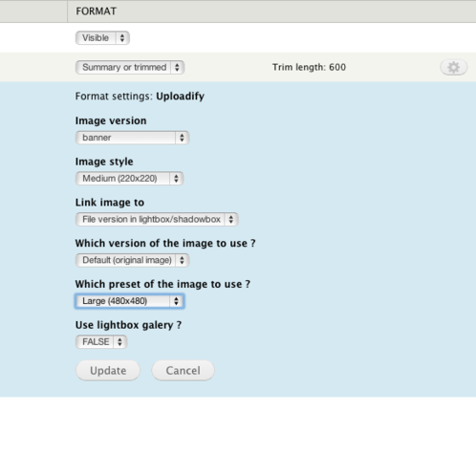Open Image style Medium (220x220) dropdown
The width and height of the screenshot is (476, 456).
click(x=129, y=179)
